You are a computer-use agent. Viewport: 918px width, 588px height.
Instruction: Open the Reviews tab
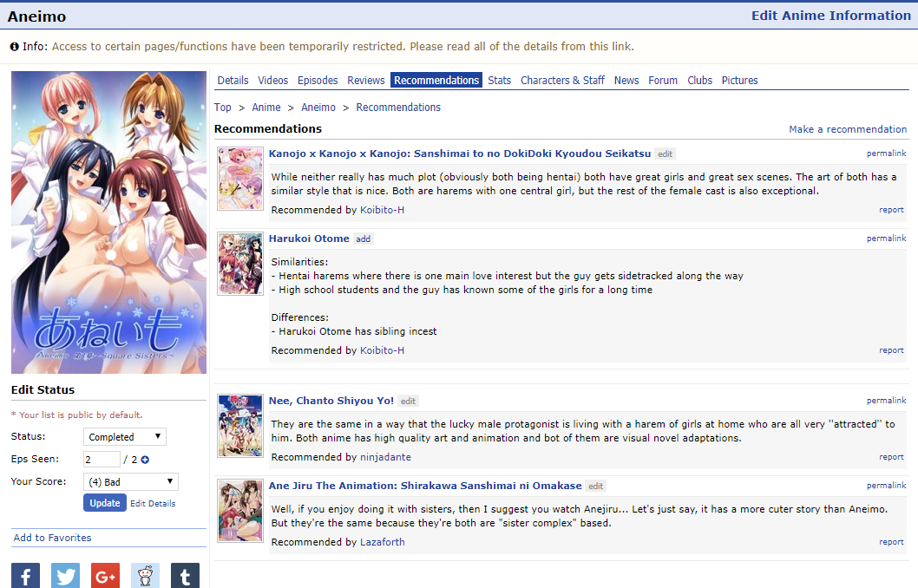click(366, 80)
